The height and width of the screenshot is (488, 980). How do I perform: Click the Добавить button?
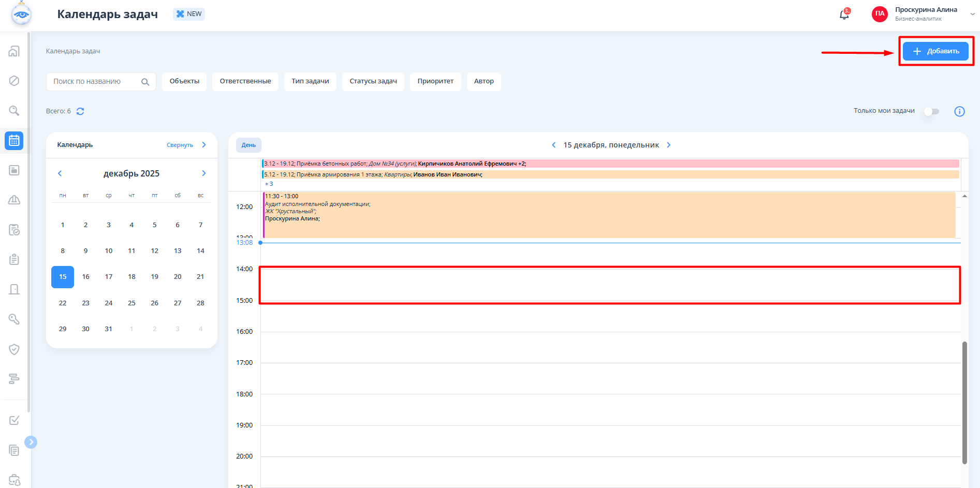pos(935,51)
